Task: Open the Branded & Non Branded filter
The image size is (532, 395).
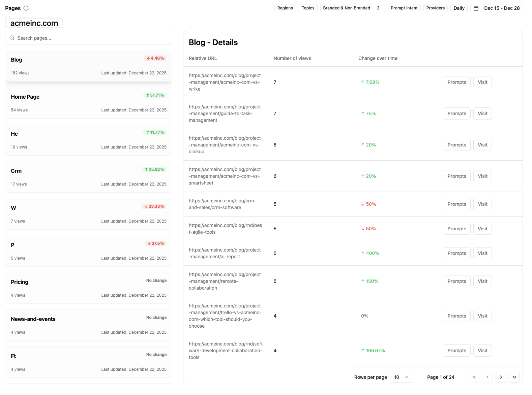Action: point(352,8)
